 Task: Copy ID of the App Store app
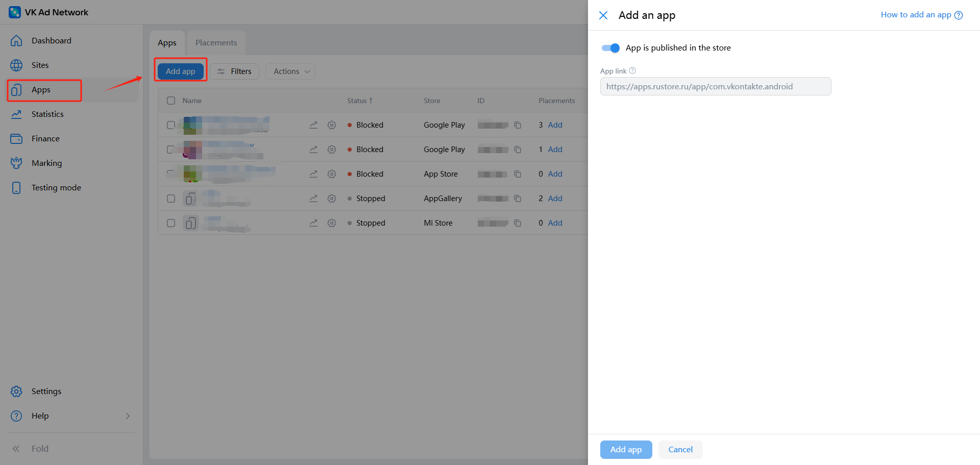tap(518, 174)
